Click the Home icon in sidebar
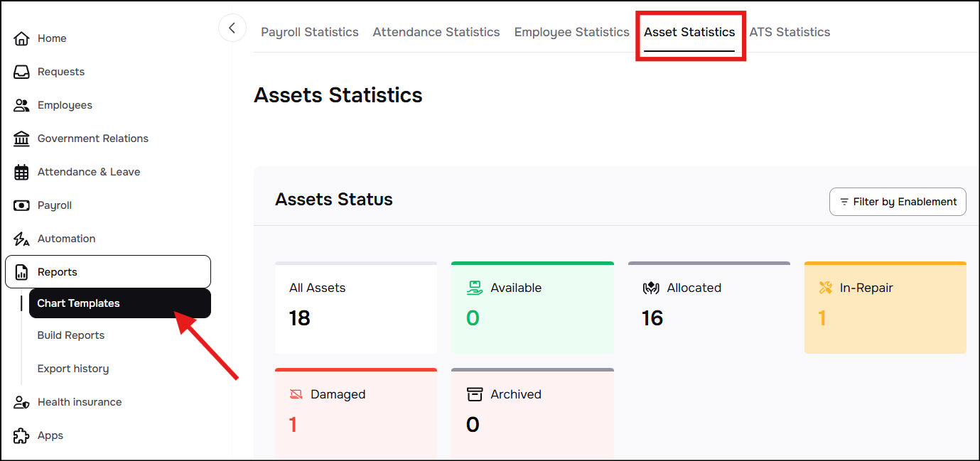This screenshot has height=461, width=980. [x=21, y=38]
